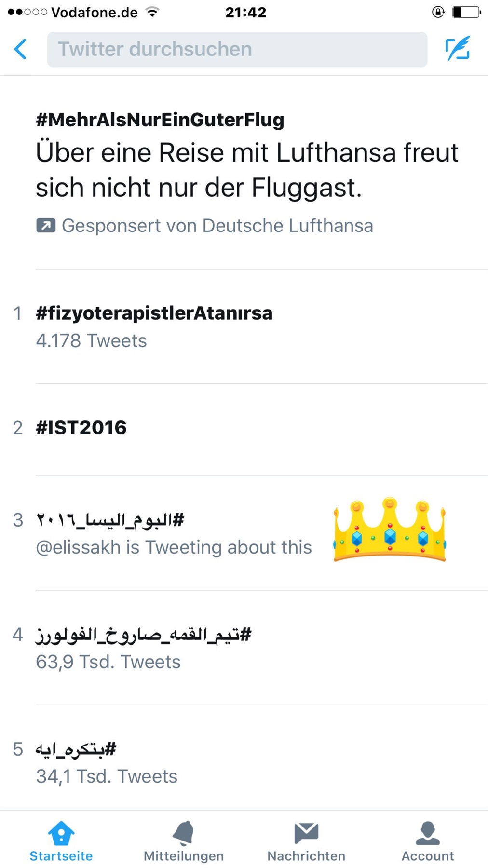488x868 pixels.
Task: Tap "@elissakh is Tweeting about this"
Action: pos(174,547)
